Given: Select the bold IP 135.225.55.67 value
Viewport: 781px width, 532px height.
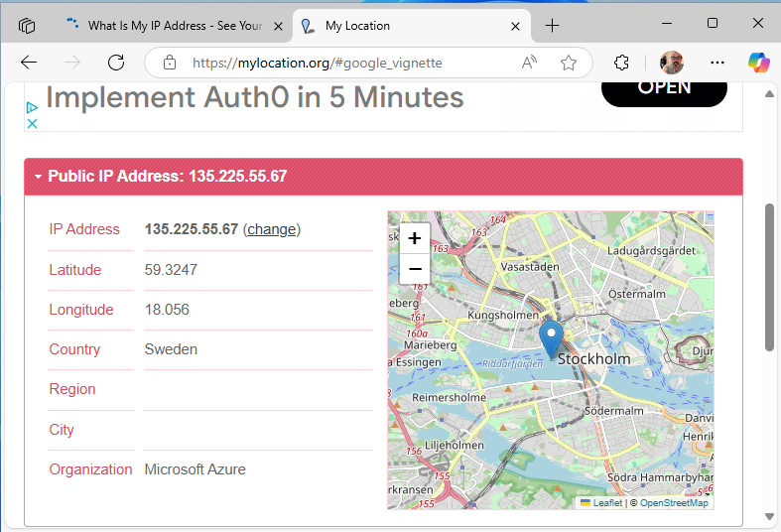Looking at the screenshot, I should pos(192,229).
